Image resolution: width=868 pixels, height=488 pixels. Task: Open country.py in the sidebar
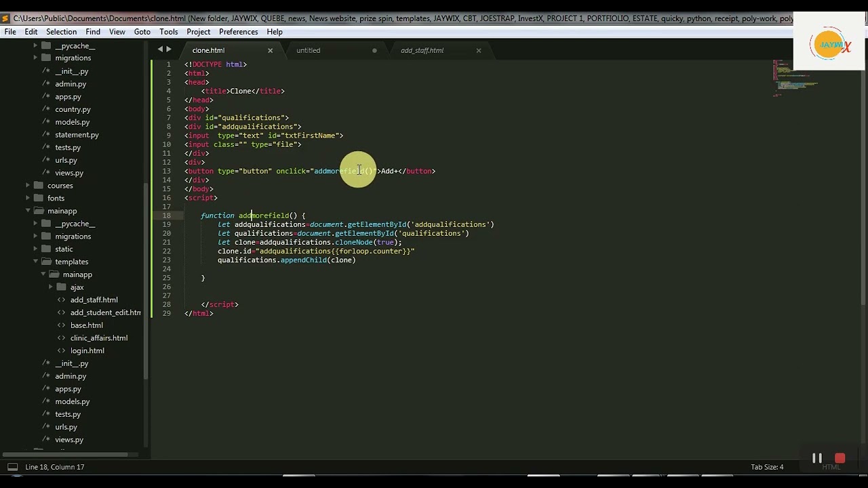[x=73, y=109]
